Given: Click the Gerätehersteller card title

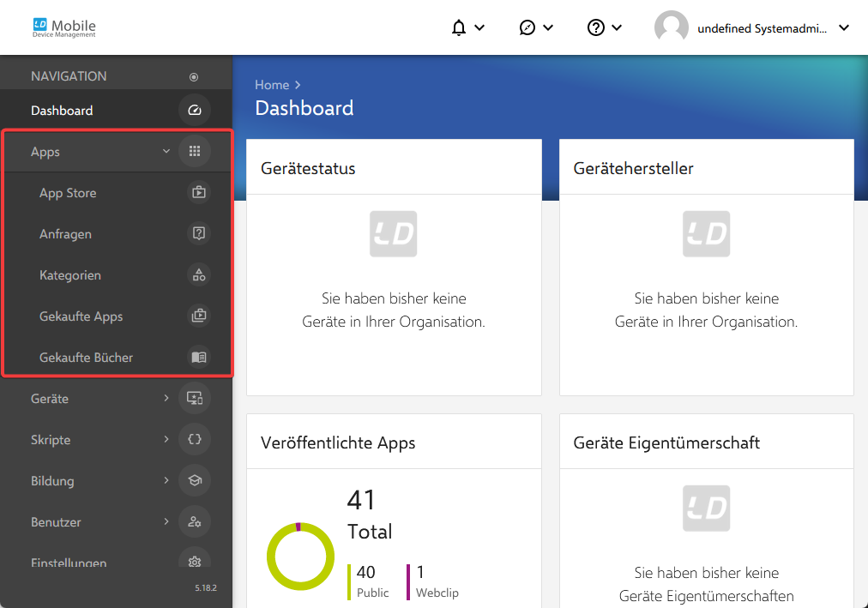Looking at the screenshot, I should click(x=633, y=168).
